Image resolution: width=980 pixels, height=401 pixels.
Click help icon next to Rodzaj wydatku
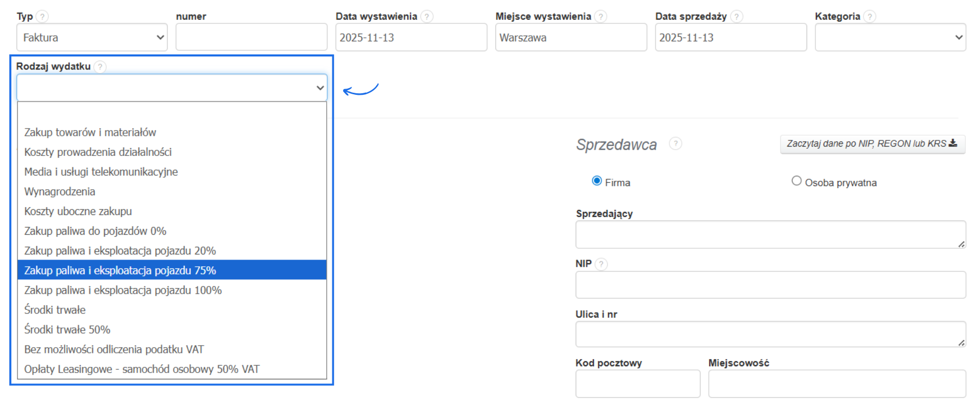pyautogui.click(x=100, y=67)
